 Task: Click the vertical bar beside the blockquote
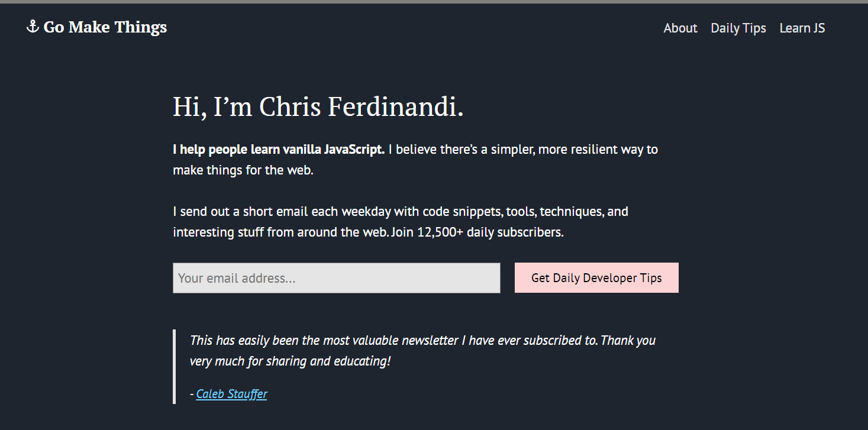click(175, 367)
